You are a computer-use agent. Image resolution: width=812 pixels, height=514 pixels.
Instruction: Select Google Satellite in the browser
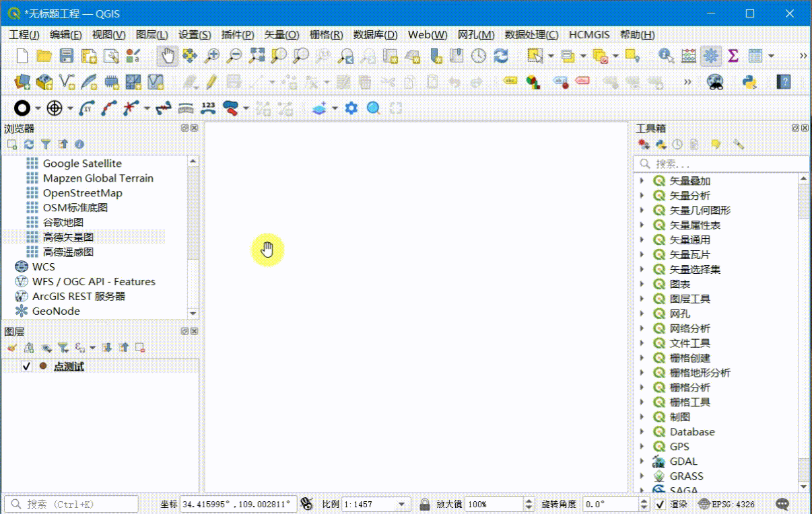(x=82, y=163)
